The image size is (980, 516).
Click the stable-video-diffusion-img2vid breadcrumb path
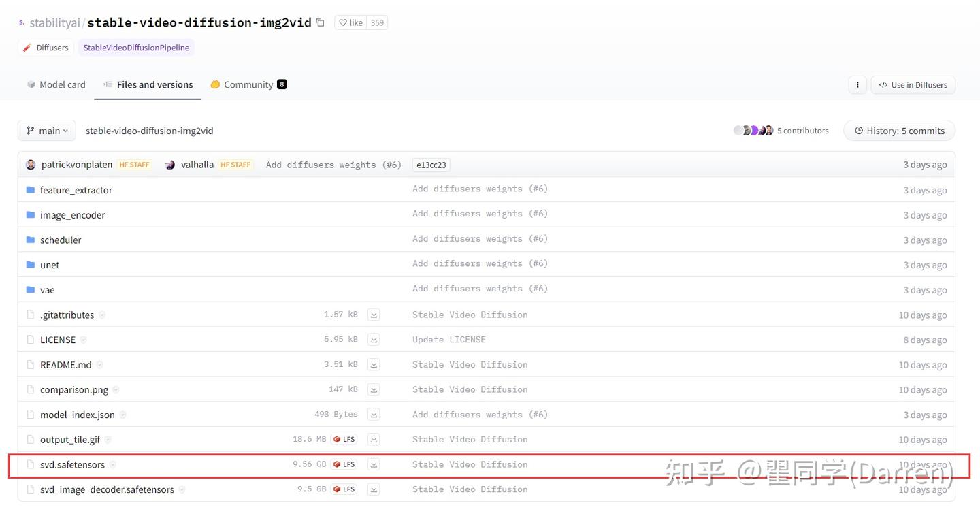click(x=150, y=131)
